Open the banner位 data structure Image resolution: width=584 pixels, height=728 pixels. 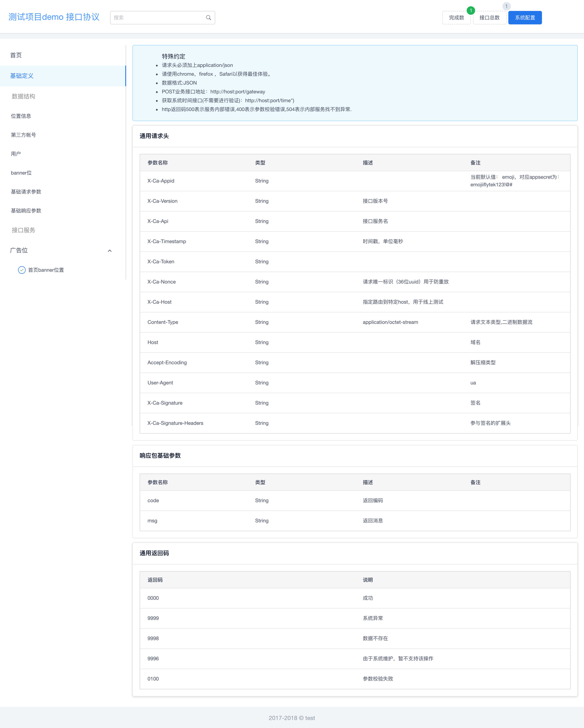[21, 173]
